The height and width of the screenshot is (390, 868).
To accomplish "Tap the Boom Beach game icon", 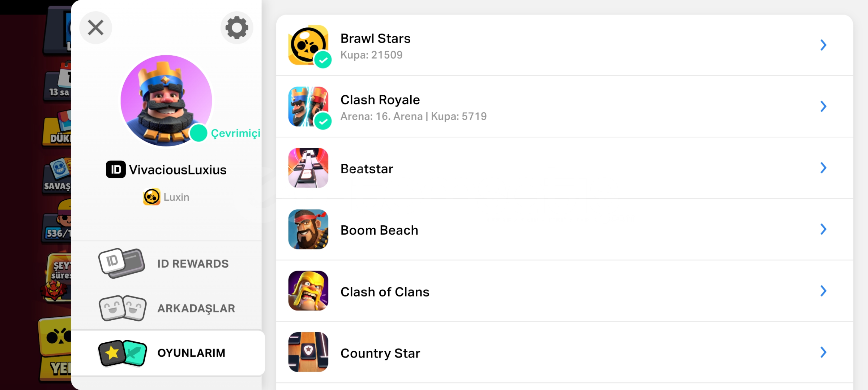I will click(x=308, y=229).
